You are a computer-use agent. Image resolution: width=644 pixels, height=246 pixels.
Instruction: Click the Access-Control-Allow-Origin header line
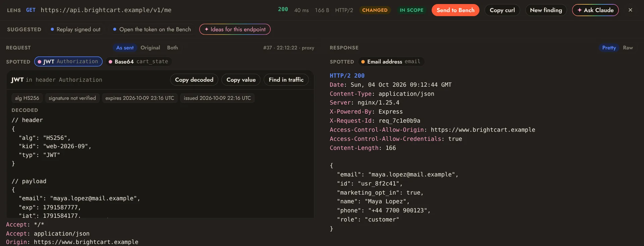point(432,130)
